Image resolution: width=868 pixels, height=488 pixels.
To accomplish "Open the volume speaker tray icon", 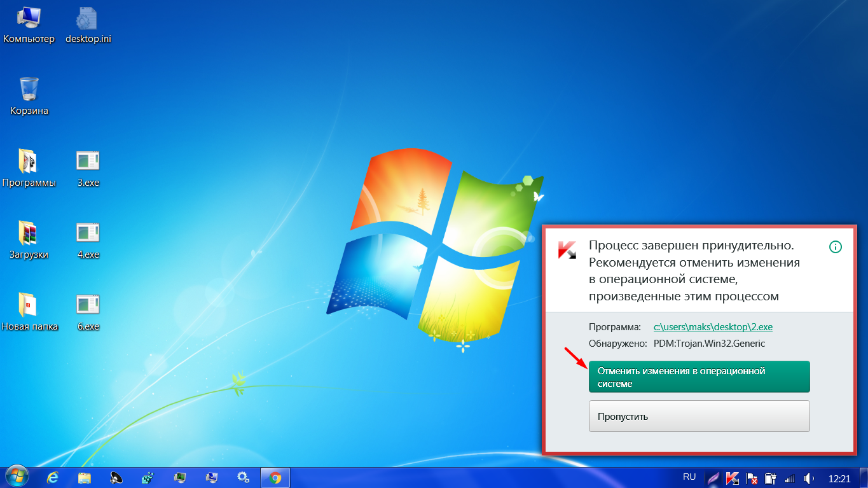I will [x=809, y=478].
